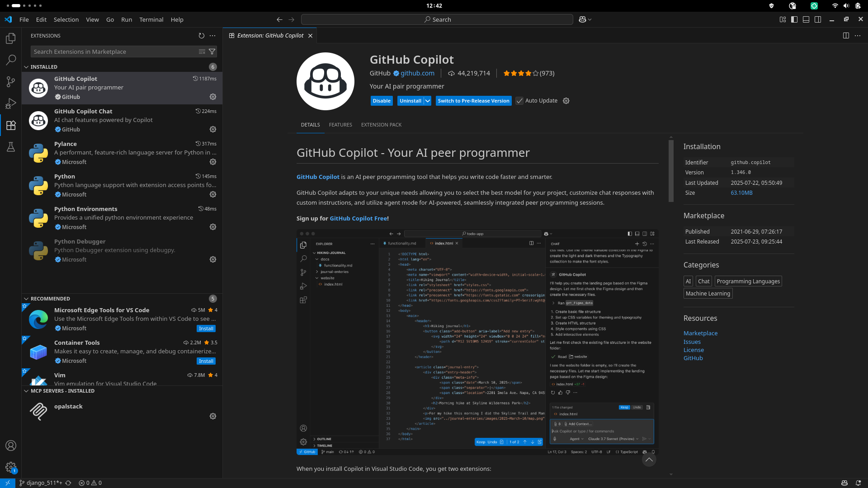
Task: Switch to the FEATURES tab
Action: 340,125
